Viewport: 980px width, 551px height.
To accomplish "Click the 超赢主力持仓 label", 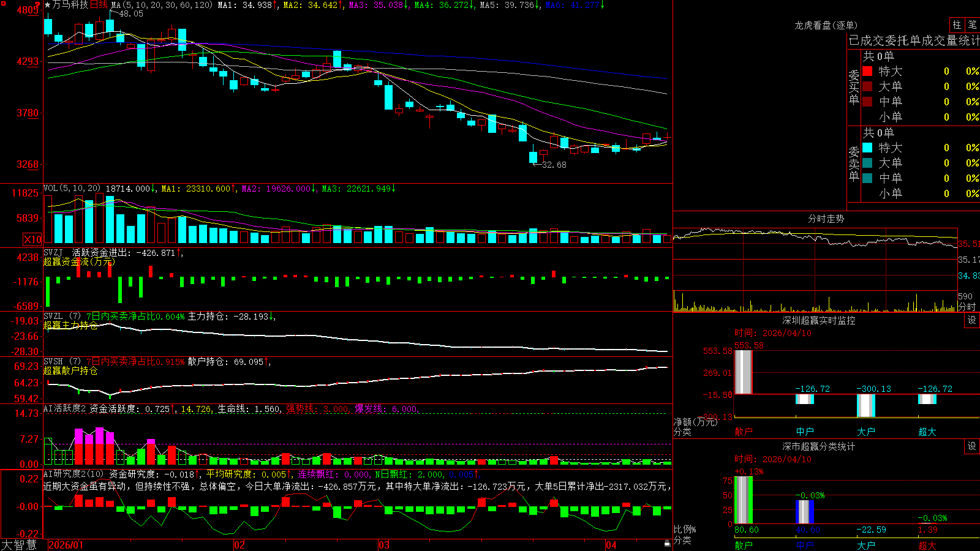I will (x=70, y=325).
